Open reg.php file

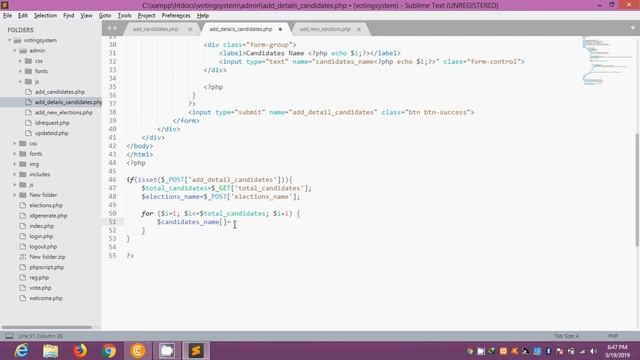point(39,278)
